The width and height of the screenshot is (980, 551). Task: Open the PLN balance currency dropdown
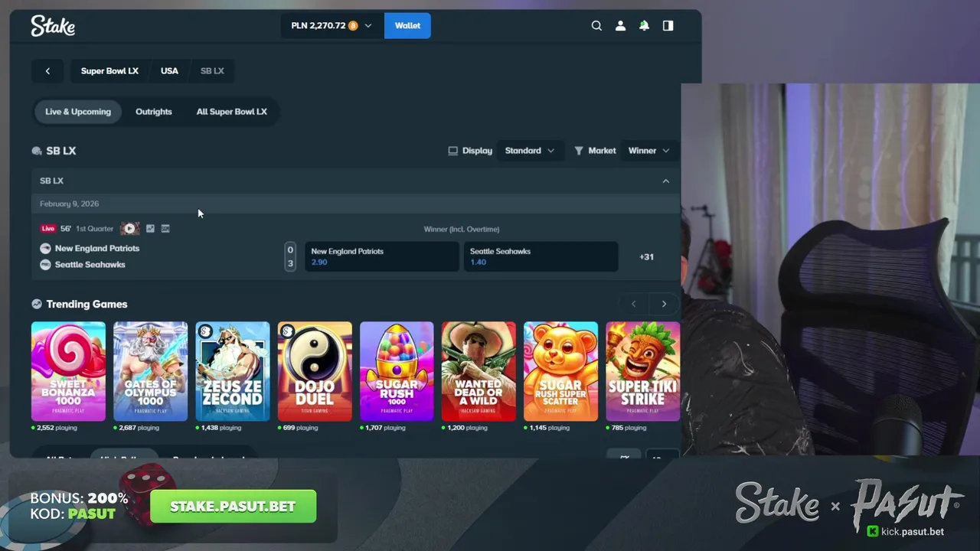tap(332, 25)
